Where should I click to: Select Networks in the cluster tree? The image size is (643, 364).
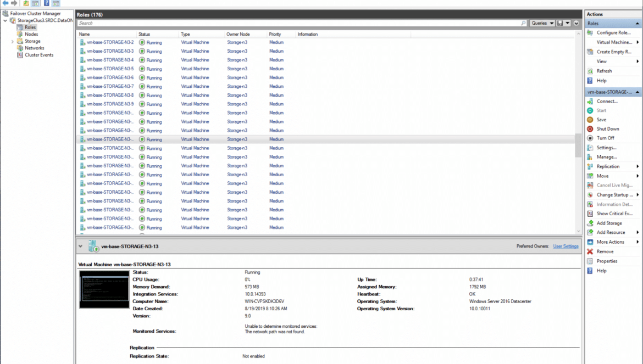click(35, 48)
